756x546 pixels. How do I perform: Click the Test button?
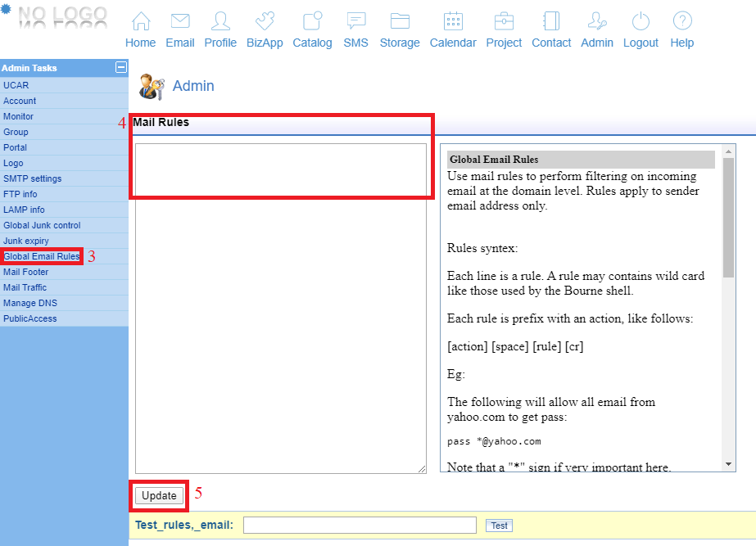pyautogui.click(x=499, y=526)
